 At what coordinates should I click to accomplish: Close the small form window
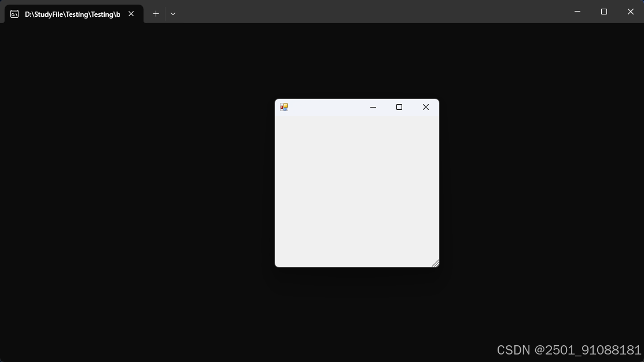pos(425,107)
